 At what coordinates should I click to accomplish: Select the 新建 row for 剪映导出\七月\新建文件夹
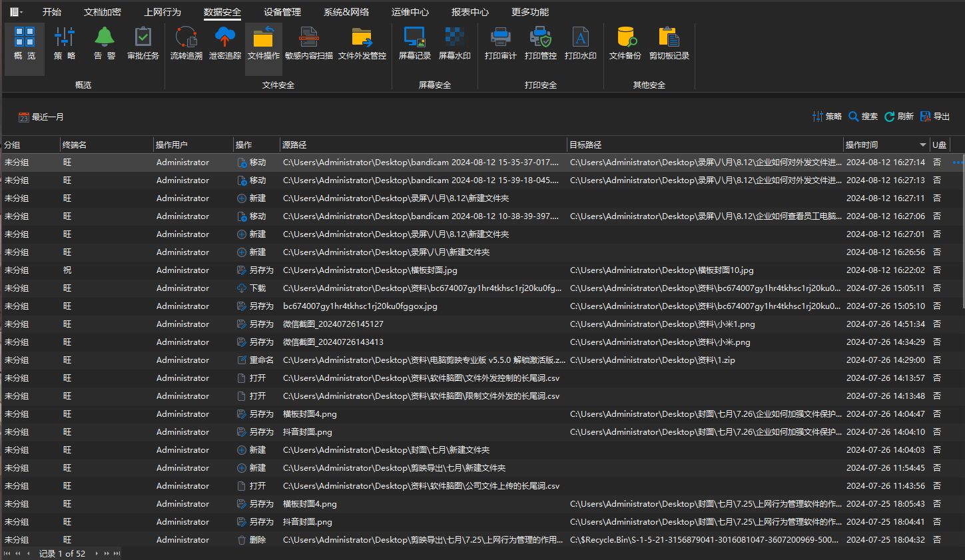pyautogui.click(x=482, y=468)
